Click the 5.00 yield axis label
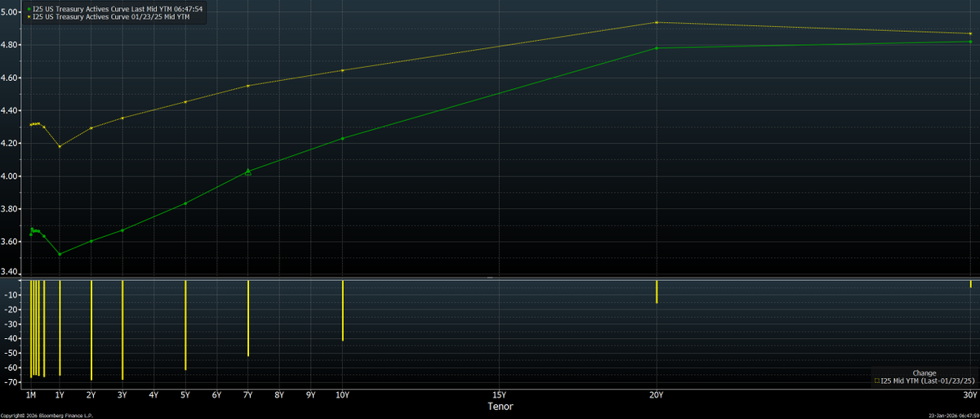The image size is (980, 419). coord(11,12)
